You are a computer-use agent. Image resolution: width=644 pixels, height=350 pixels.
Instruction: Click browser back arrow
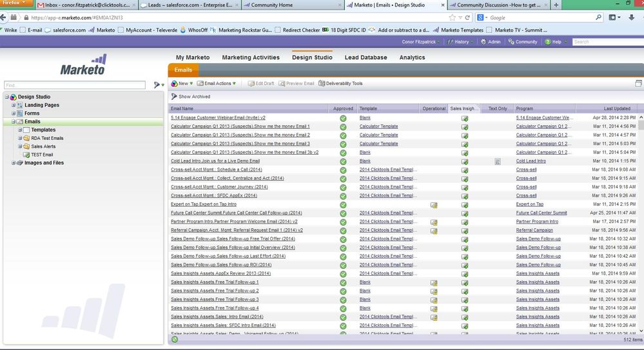[3, 17]
